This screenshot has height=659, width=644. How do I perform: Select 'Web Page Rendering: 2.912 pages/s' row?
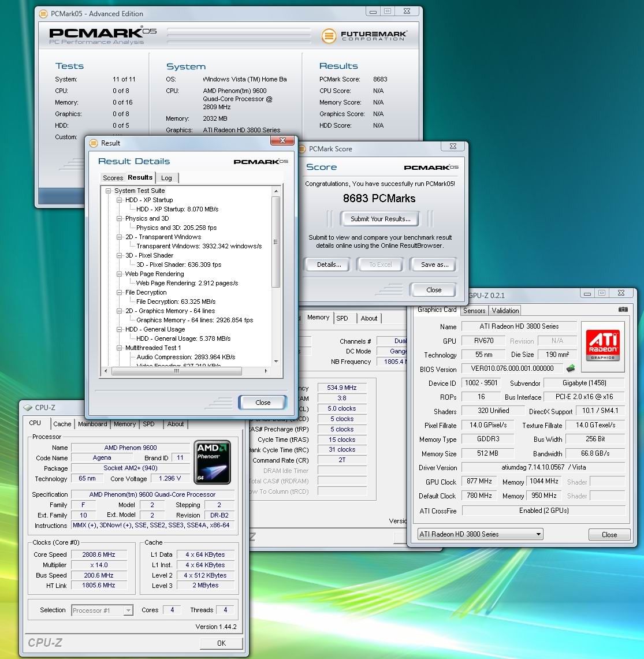(x=187, y=283)
